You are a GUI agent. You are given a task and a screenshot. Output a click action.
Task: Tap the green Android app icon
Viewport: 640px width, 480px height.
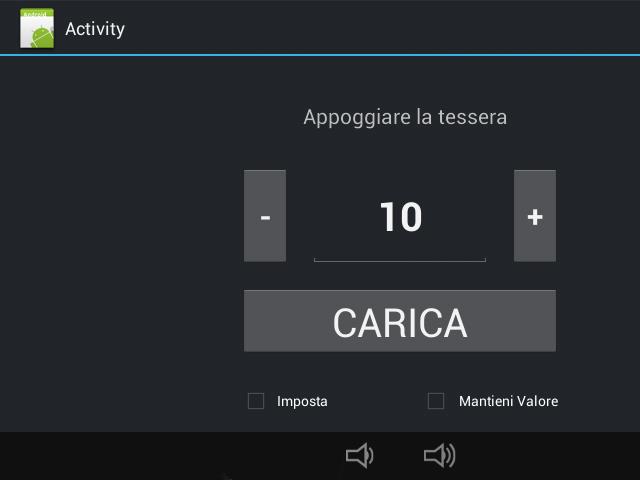[x=37, y=28]
